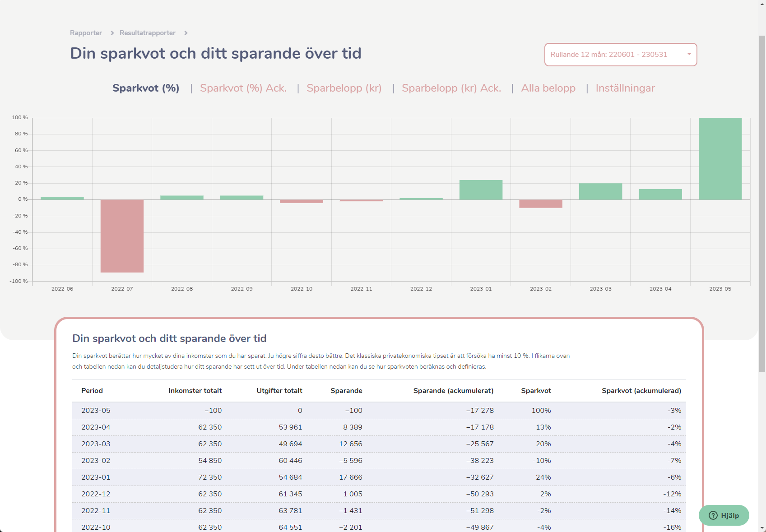Select the active Sparkvot (%) tab
The image size is (766, 532).
(x=146, y=88)
